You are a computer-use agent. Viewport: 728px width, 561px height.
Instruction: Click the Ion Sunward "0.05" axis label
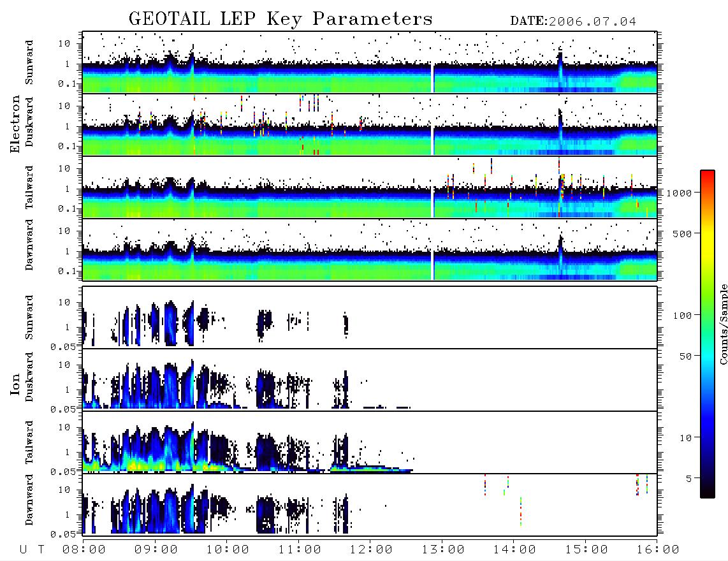click(x=63, y=347)
